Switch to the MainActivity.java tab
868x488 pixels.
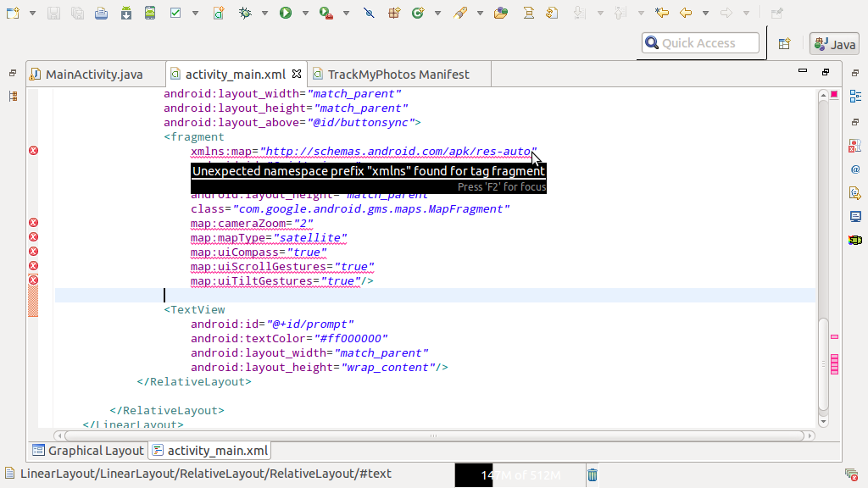click(x=87, y=75)
